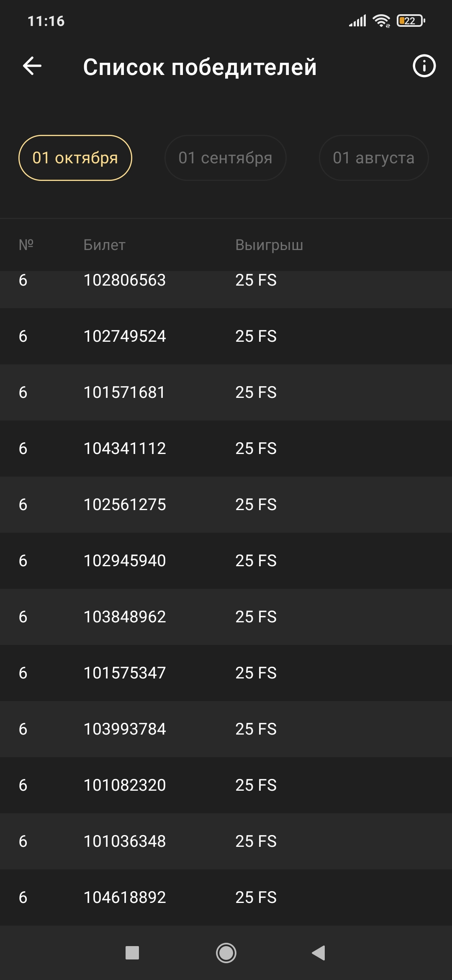The width and height of the screenshot is (452, 980).
Task: Select ticket 102806563 row
Action: click(226, 289)
